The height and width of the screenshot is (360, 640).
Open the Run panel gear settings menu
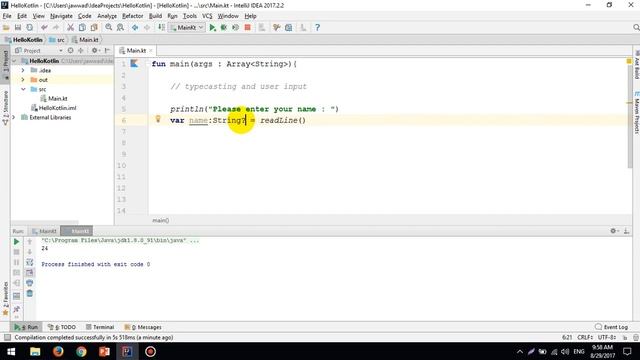click(x=614, y=231)
